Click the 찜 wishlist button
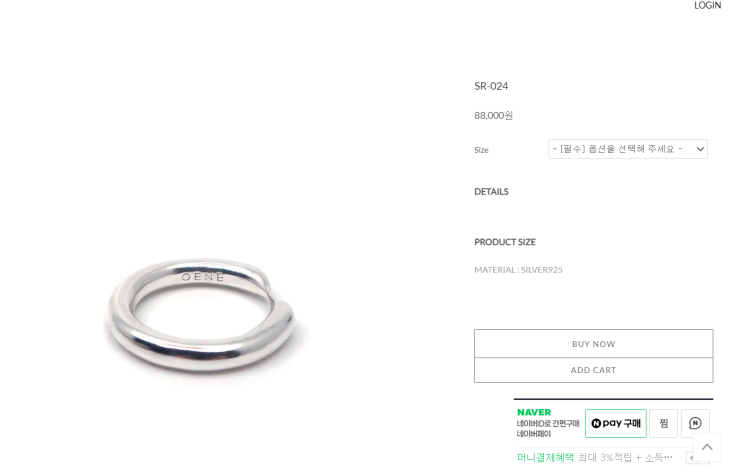 pos(663,423)
